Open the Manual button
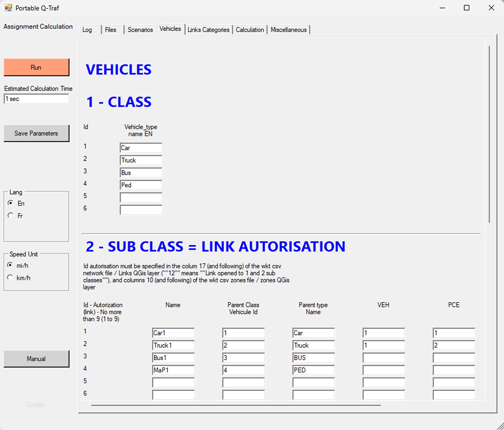 36,359
